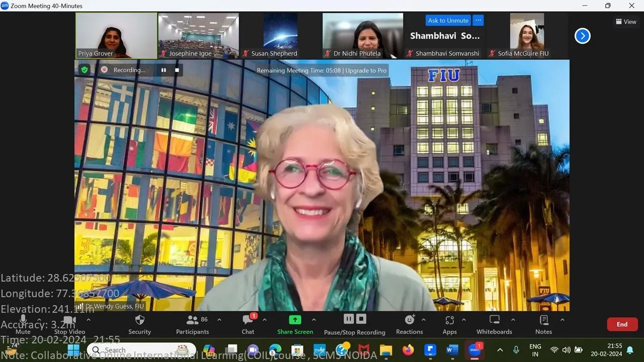
Task: Open the View layout menu
Action: [x=626, y=22]
